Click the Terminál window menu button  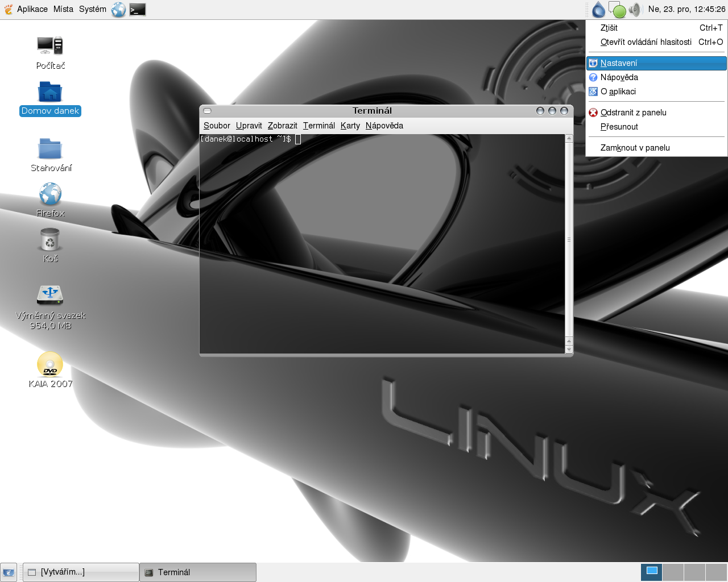click(208, 111)
